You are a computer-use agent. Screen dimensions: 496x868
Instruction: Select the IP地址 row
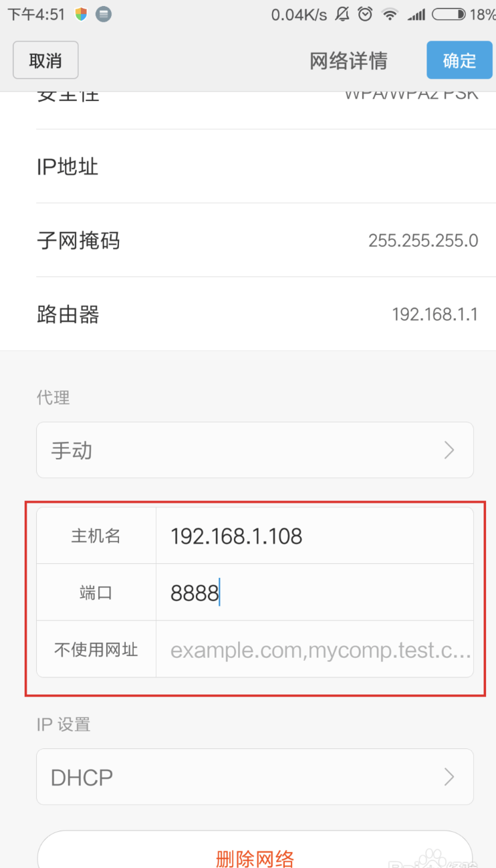pyautogui.click(x=257, y=167)
